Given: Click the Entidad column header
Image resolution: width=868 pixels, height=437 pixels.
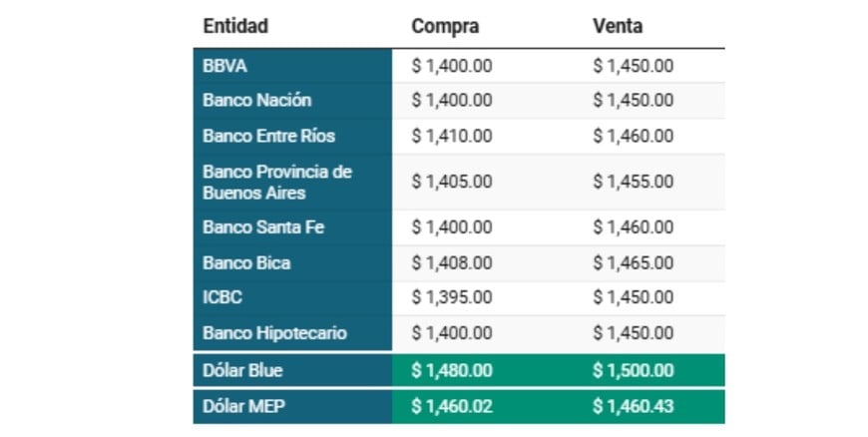Looking at the screenshot, I should coord(235,26).
